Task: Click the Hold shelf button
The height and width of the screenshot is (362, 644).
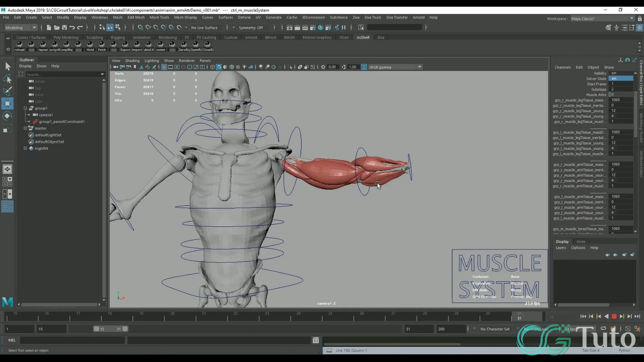Action: 90,46
